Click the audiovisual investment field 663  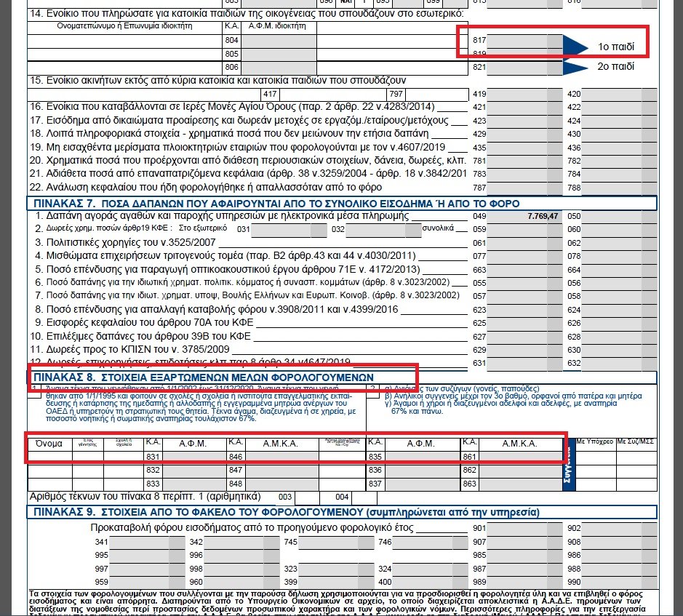coord(524,270)
